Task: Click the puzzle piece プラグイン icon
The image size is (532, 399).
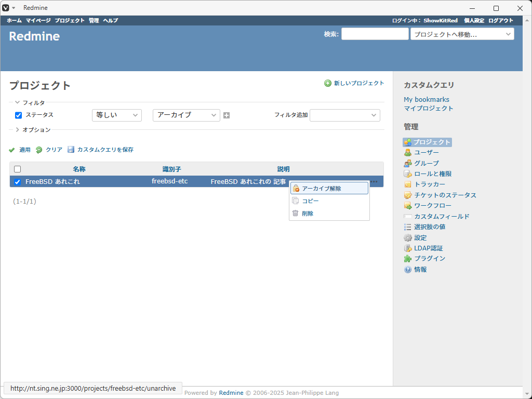Action: pos(407,259)
